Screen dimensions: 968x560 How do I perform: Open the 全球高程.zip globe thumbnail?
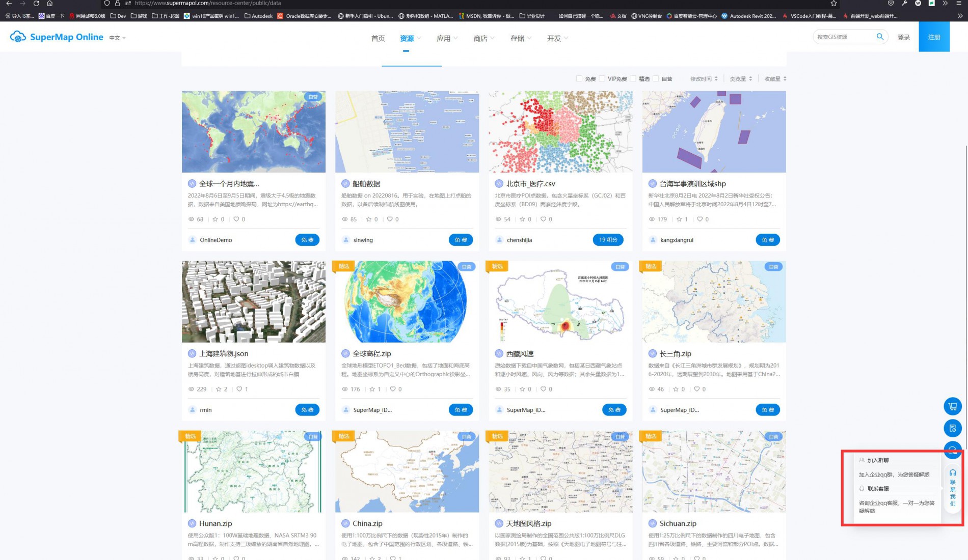[x=407, y=301]
